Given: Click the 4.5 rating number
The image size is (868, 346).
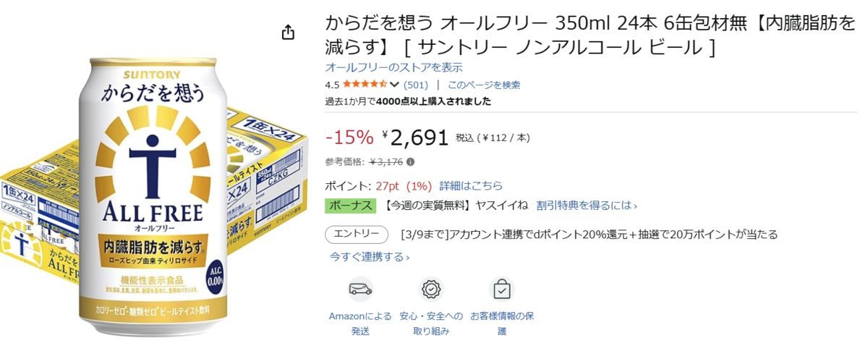Looking at the screenshot, I should tap(333, 85).
